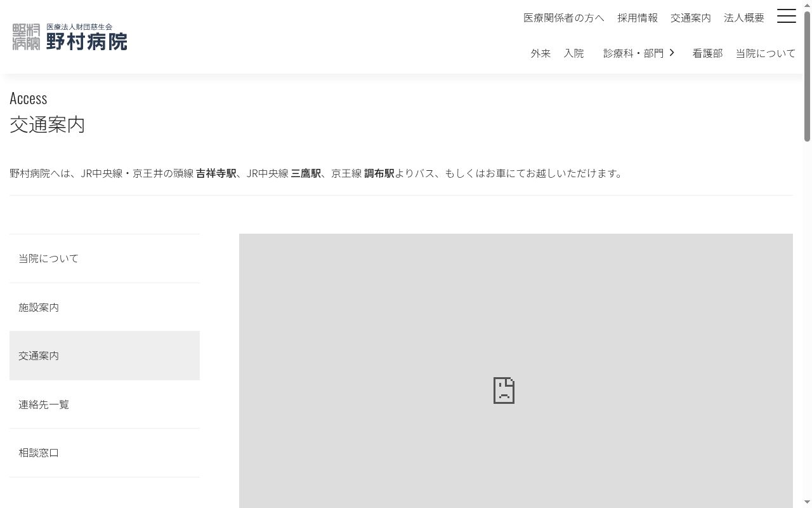The image size is (812, 508).
Task: Expand the 診療科・部門 chevron arrow
Action: coord(672,53)
